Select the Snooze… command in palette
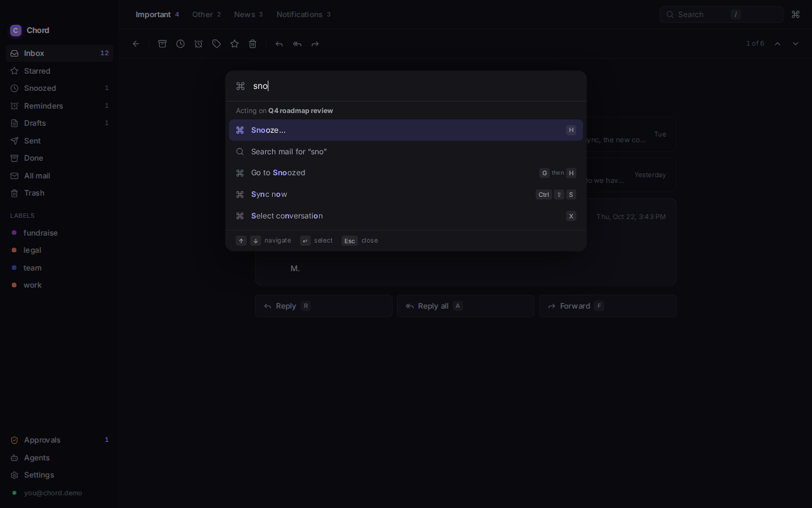This screenshot has height=508, width=812. click(x=406, y=130)
